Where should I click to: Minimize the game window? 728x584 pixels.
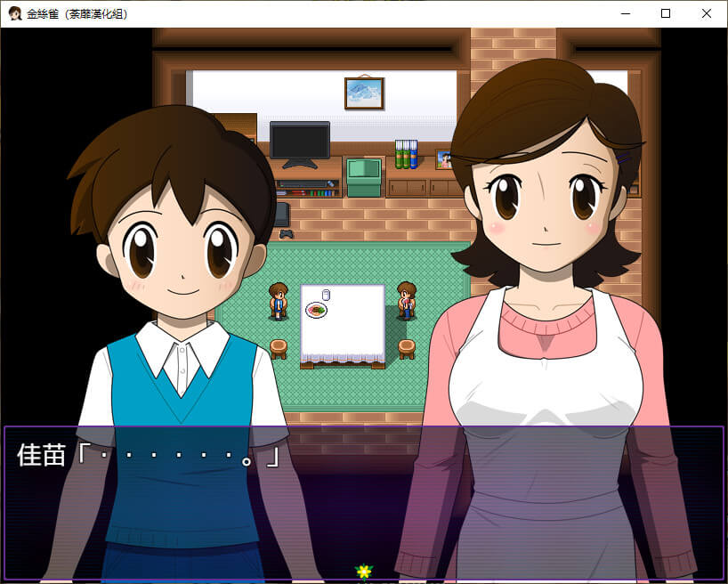[624, 13]
